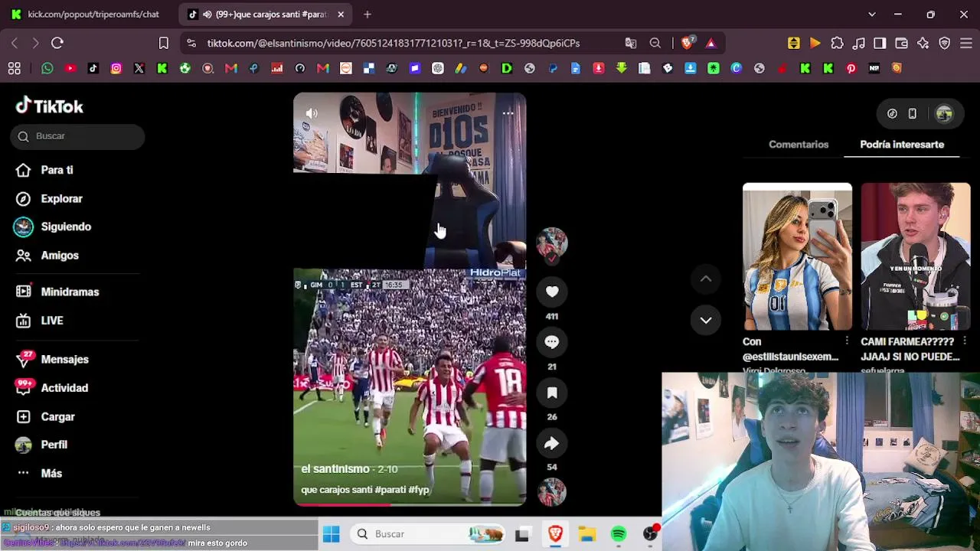Open the translate page icon in address bar
Image resolution: width=980 pixels, height=551 pixels.
[x=631, y=43]
